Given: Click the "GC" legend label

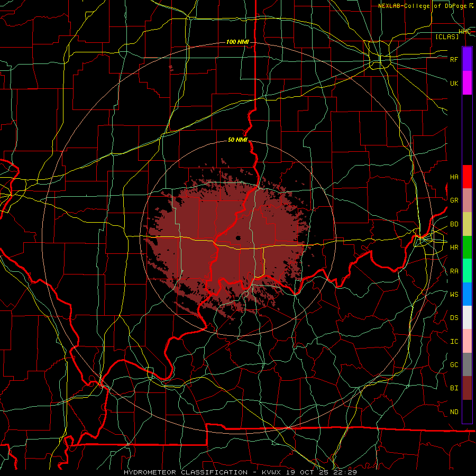Looking at the screenshot, I should tap(454, 365).
